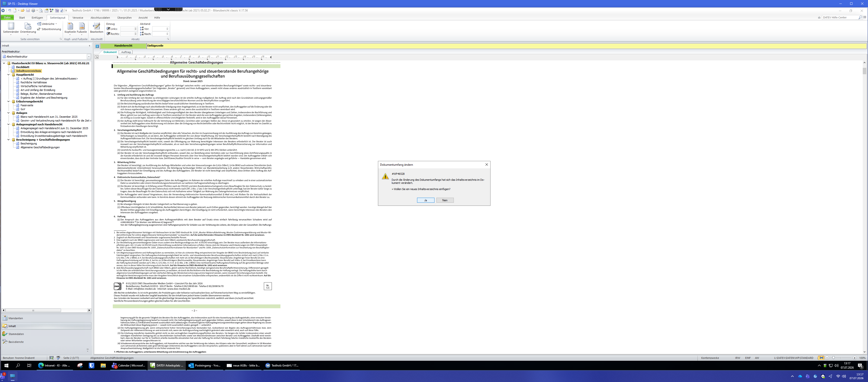
Task: Open Stammdaten in the navigation pane
Action: tap(46, 334)
